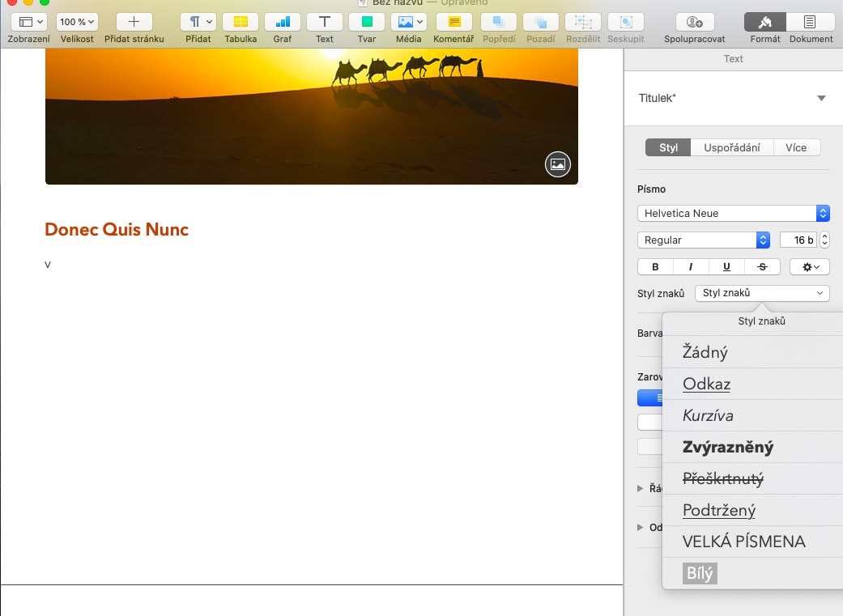The height and width of the screenshot is (616, 843).
Task: Click the left alignment button
Action: pyautogui.click(x=650, y=397)
